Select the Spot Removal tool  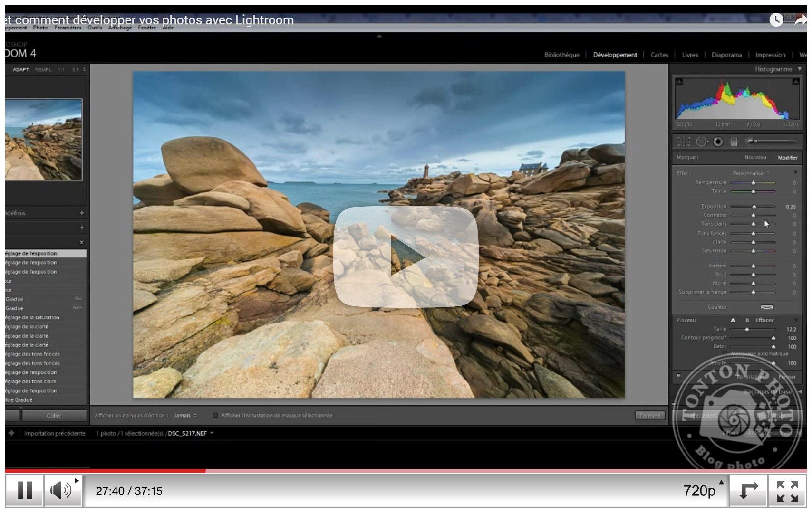(x=702, y=141)
